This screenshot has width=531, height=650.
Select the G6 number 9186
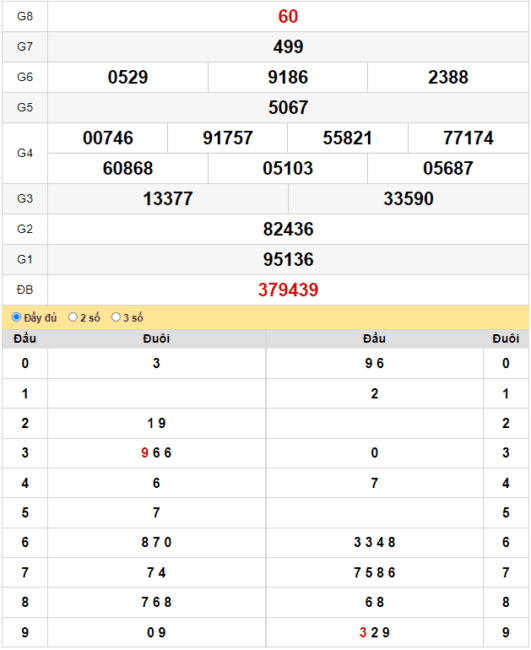coord(288,77)
